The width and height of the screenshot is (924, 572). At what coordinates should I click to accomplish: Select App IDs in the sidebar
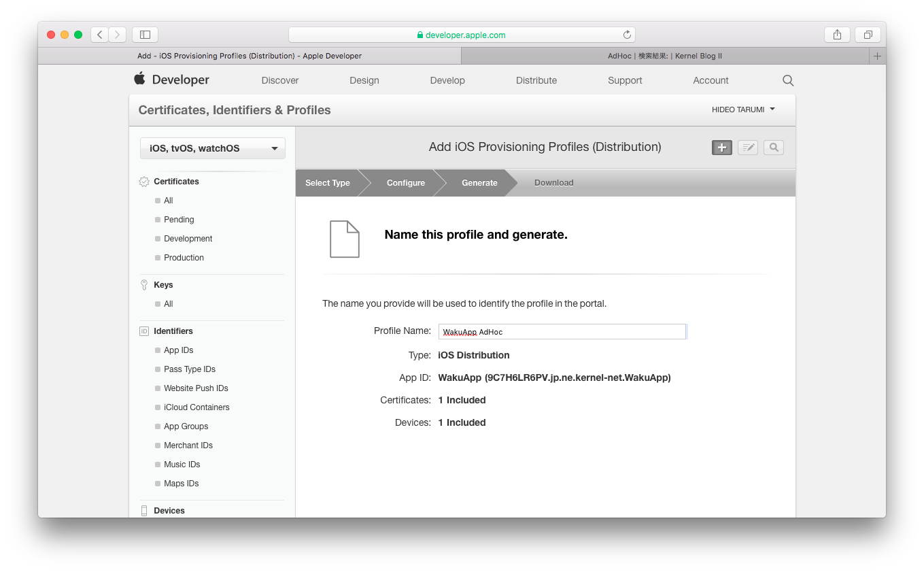coord(178,350)
